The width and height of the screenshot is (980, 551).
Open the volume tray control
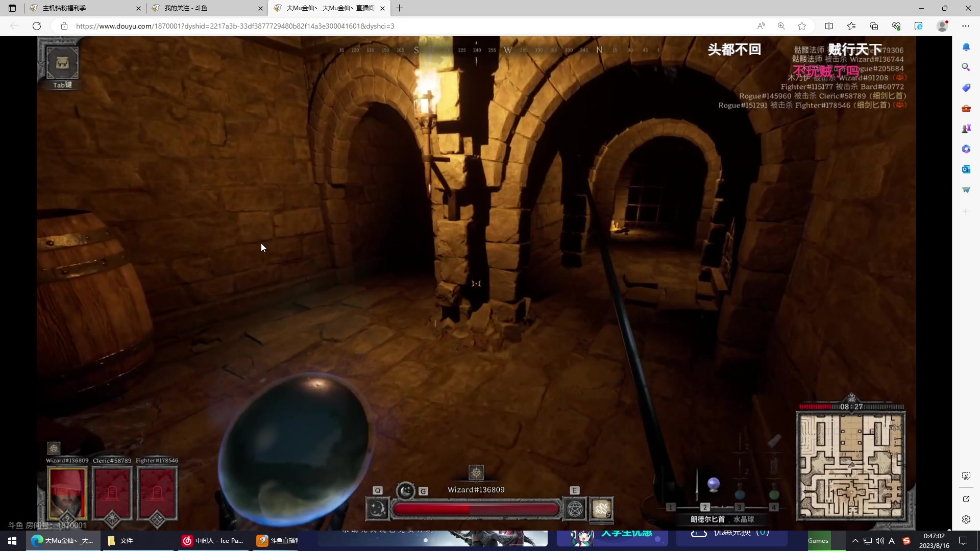click(x=879, y=541)
